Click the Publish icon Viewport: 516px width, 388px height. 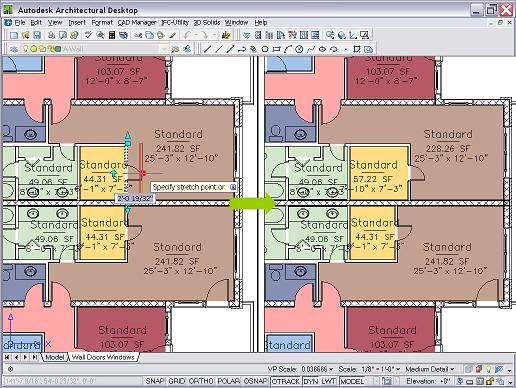click(x=74, y=35)
